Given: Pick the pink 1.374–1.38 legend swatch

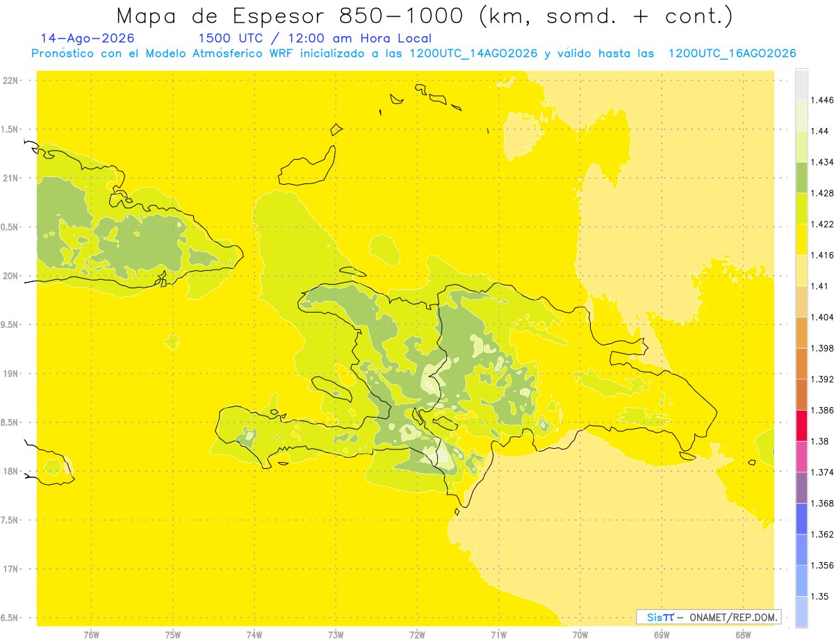Looking at the screenshot, I should (x=801, y=456).
